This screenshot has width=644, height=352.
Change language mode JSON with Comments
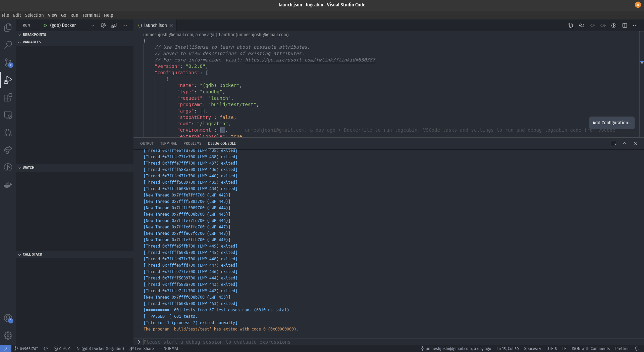590,349
